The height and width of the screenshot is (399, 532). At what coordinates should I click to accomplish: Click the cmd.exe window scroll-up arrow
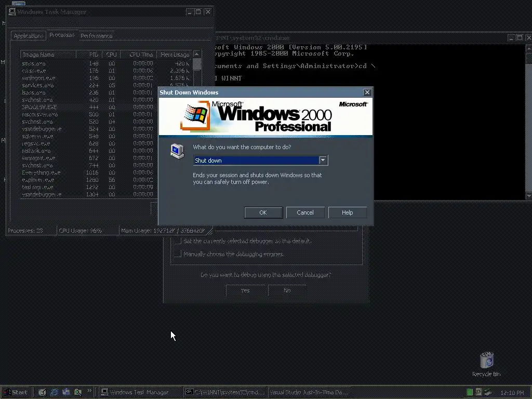coord(528,48)
